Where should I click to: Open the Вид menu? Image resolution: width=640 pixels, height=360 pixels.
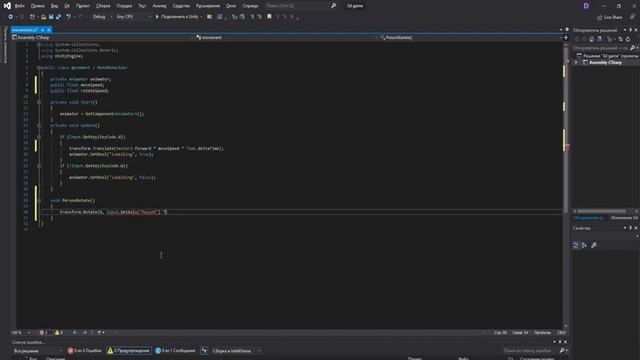[x=54, y=6]
